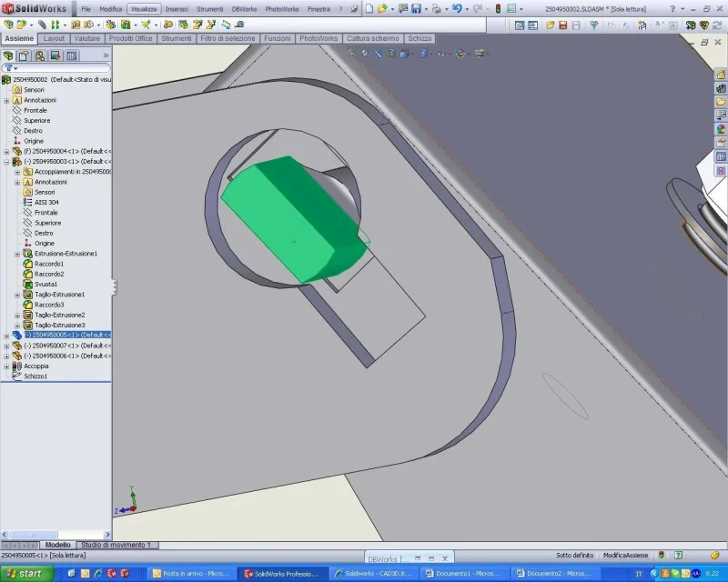Screen dimensions: 728x582
Task: Click the funnel filter icon in DBWorks toolbar
Action: pos(594,25)
